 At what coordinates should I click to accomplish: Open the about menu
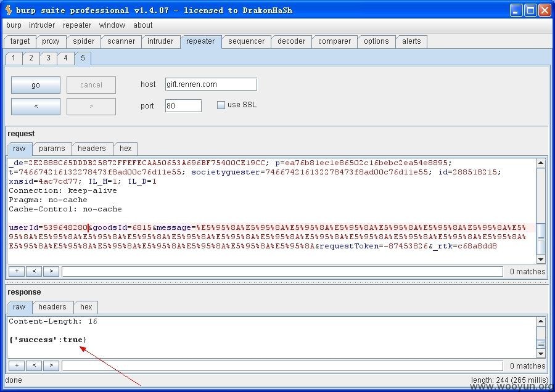tap(142, 25)
